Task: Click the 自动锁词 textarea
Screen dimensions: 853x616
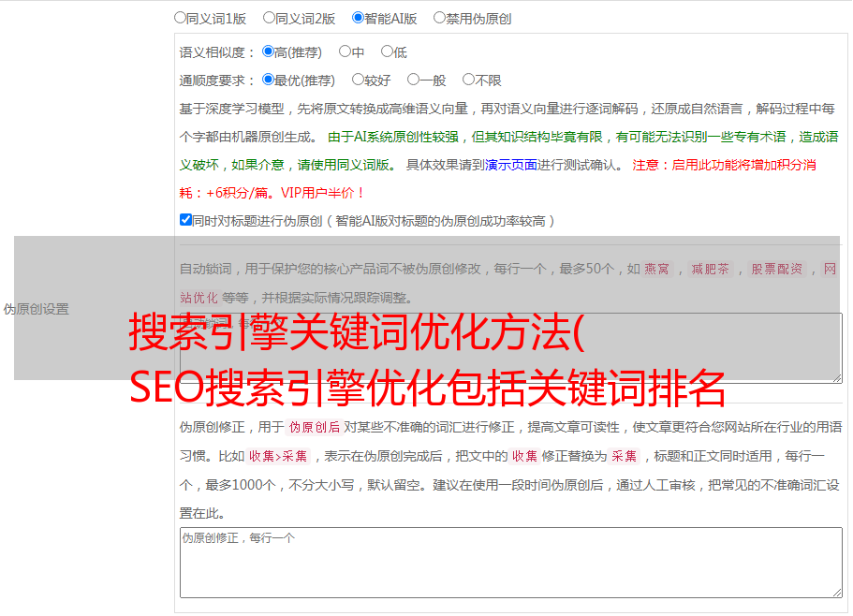Action: (x=511, y=348)
